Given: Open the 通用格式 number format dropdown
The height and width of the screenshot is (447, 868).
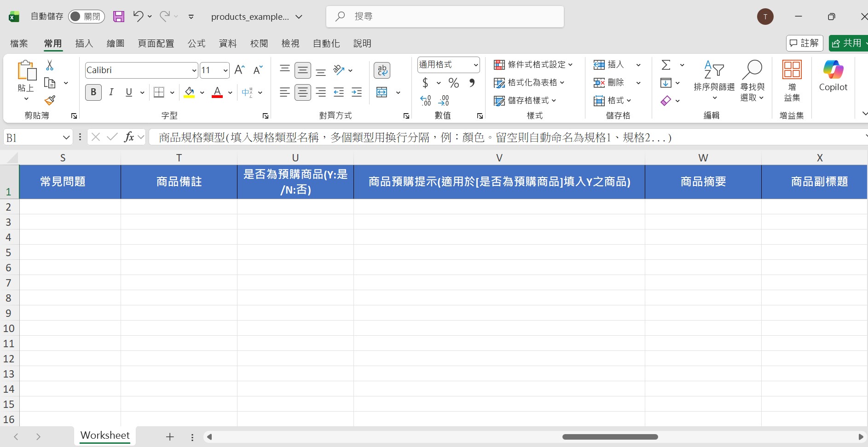Looking at the screenshot, I should (476, 65).
